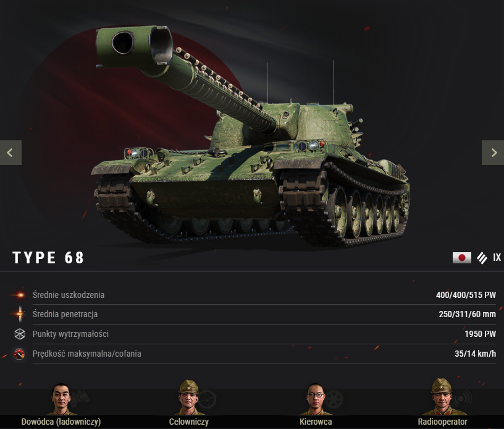The width and height of the screenshot is (504, 429).
Task: Click the commander binoculars role icon
Action: [79, 397]
